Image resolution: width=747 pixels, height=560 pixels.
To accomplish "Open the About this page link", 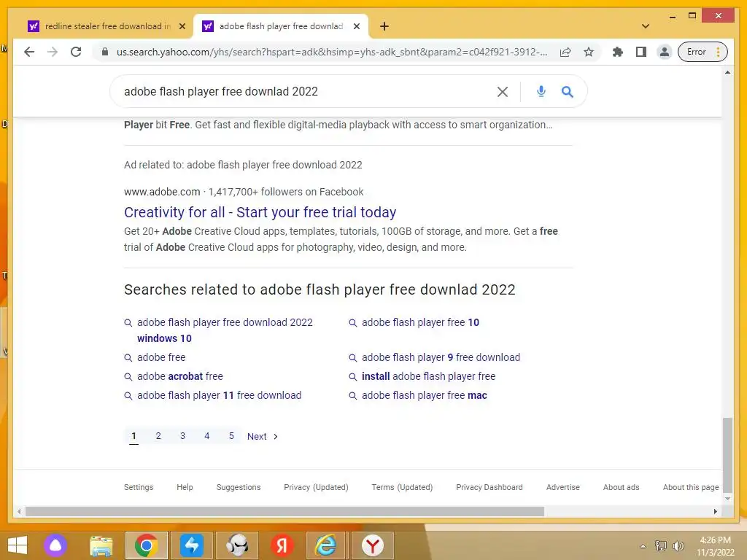I will click(x=691, y=487).
